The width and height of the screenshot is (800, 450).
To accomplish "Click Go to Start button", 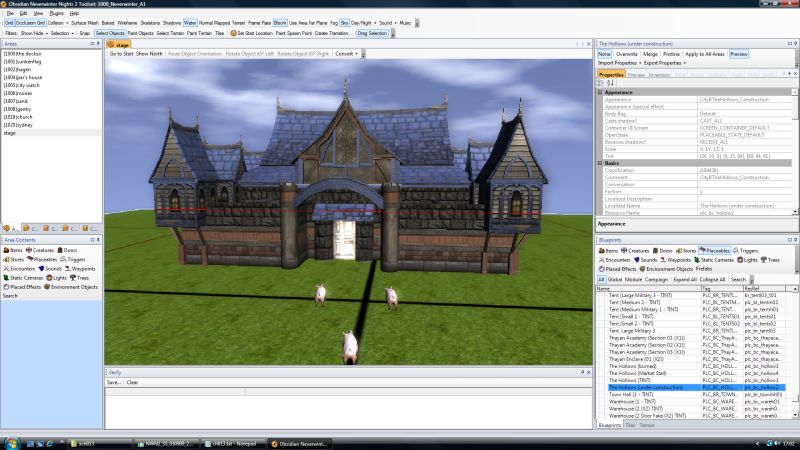I will (x=121, y=54).
